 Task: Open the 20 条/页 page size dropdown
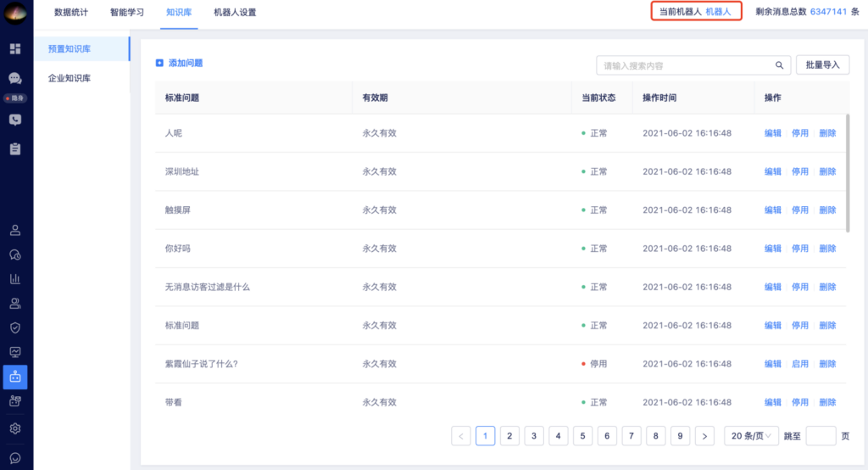tap(751, 435)
